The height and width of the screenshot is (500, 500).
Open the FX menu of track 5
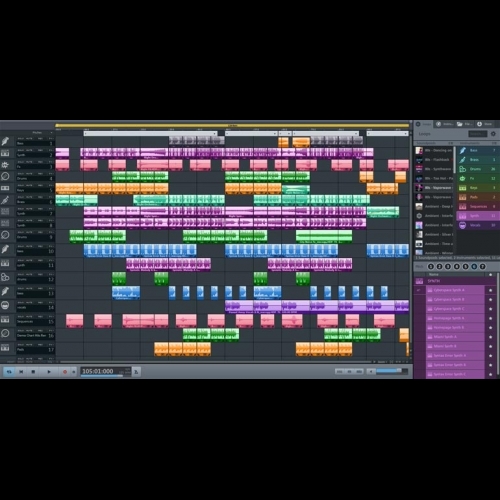(51, 185)
